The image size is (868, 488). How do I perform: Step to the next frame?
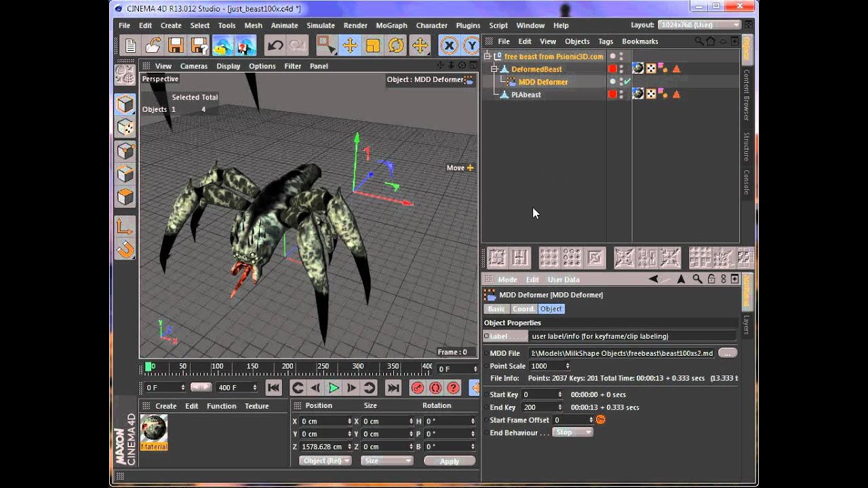[351, 388]
